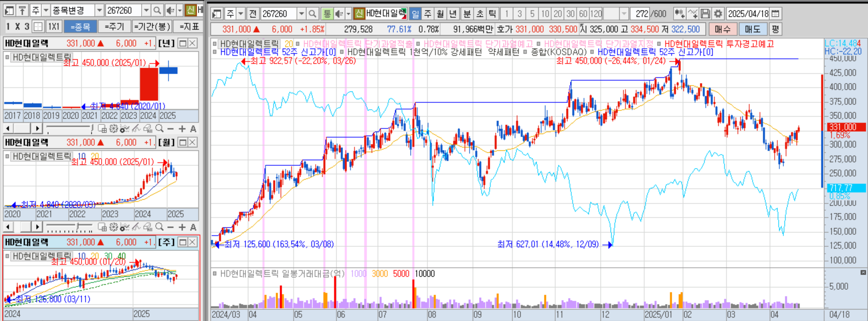Save the chart with the floppy disk icon
Screen dimensions: 868x321
pos(705,14)
